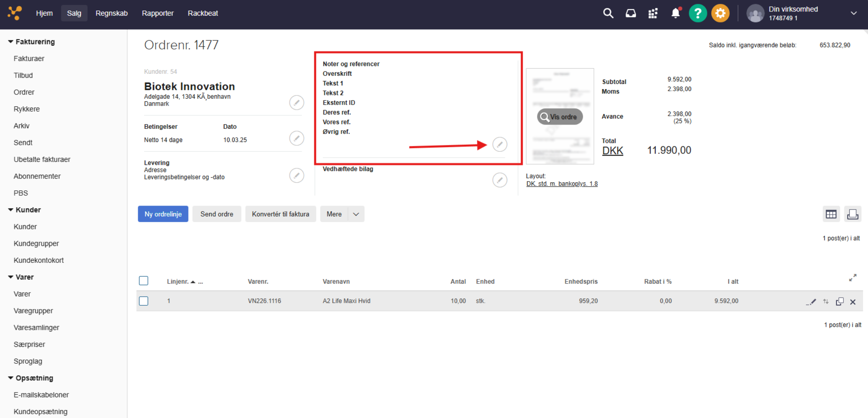Image resolution: width=868 pixels, height=418 pixels.
Task: Edit Vedhæftede bilag with pencil icon
Action: 499,180
